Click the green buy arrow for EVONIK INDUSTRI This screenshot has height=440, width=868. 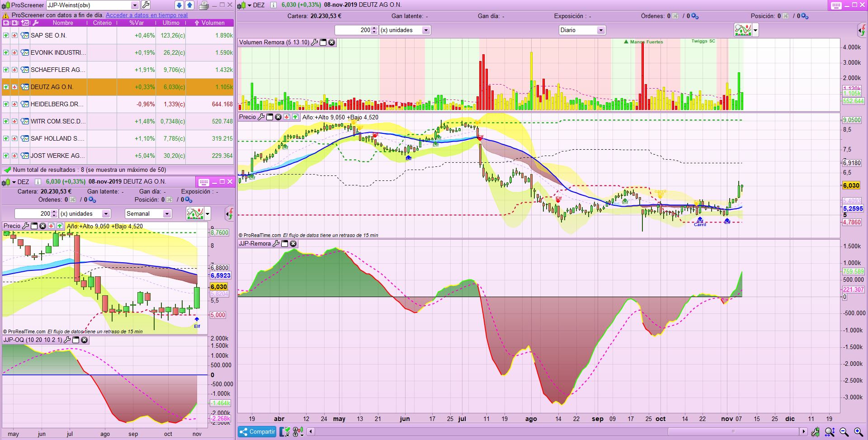click(x=6, y=52)
